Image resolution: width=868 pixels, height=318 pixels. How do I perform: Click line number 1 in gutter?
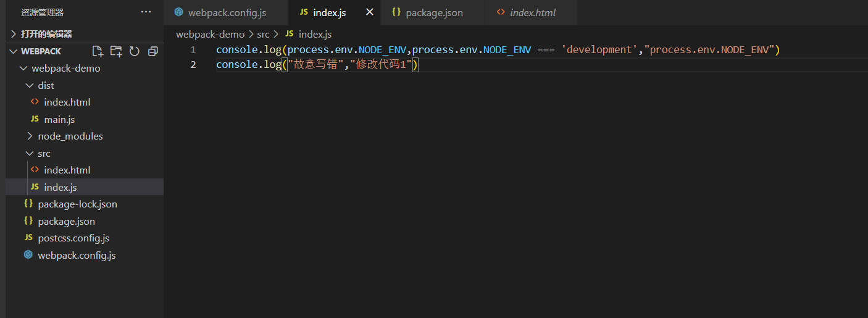pos(193,50)
